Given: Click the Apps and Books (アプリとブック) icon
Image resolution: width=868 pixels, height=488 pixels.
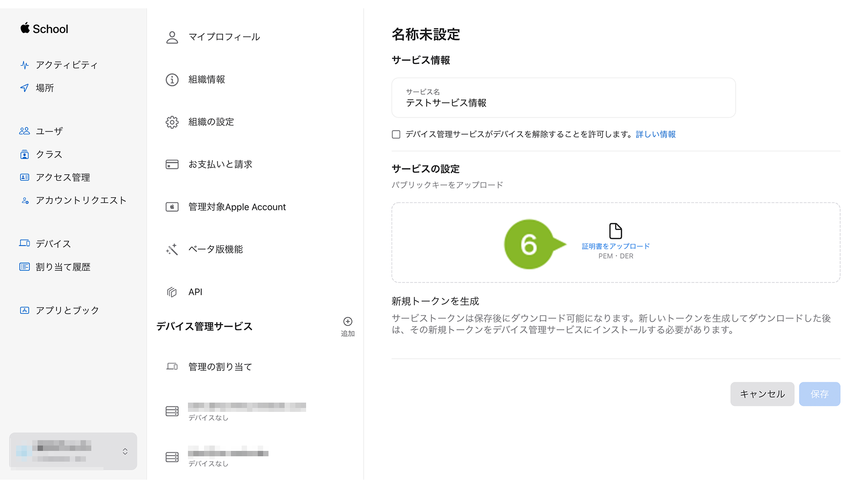Looking at the screenshot, I should coord(24,310).
